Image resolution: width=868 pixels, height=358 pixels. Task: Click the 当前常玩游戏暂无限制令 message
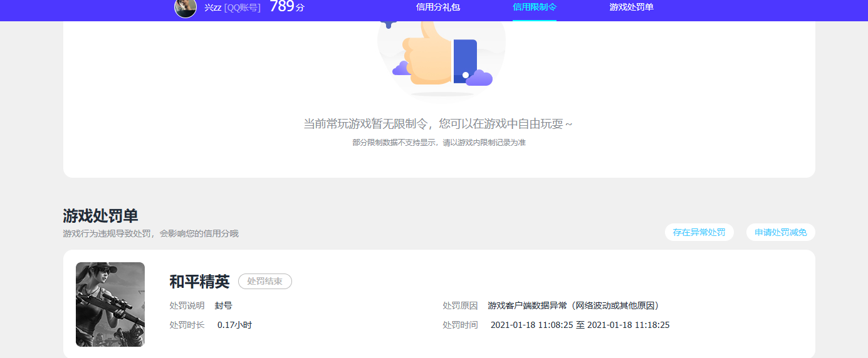point(438,124)
